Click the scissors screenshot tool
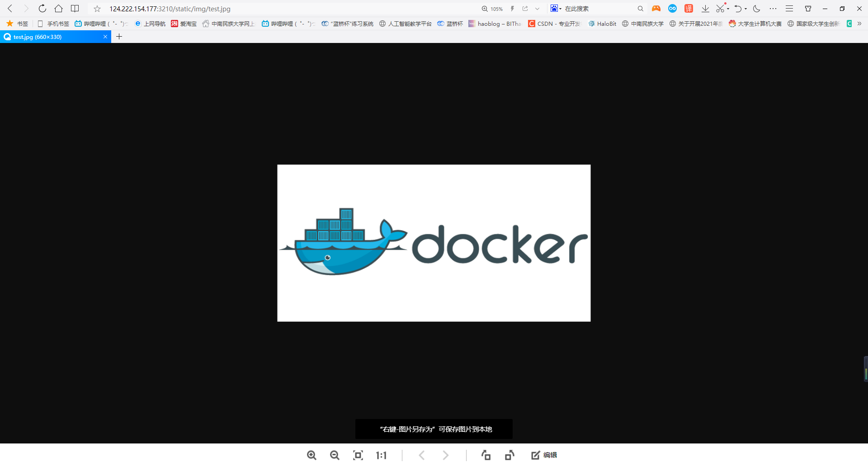Image resolution: width=868 pixels, height=467 pixels. [721, 9]
